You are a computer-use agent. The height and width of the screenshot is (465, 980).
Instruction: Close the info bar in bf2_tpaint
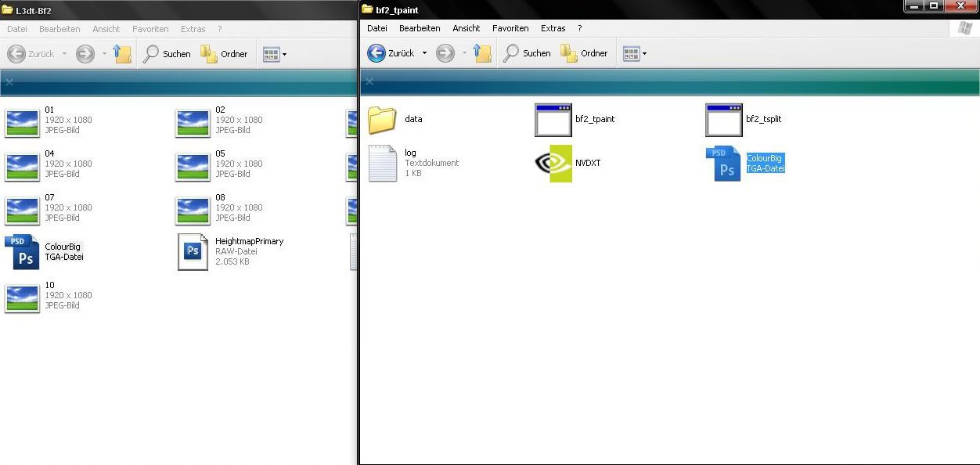coord(369,81)
